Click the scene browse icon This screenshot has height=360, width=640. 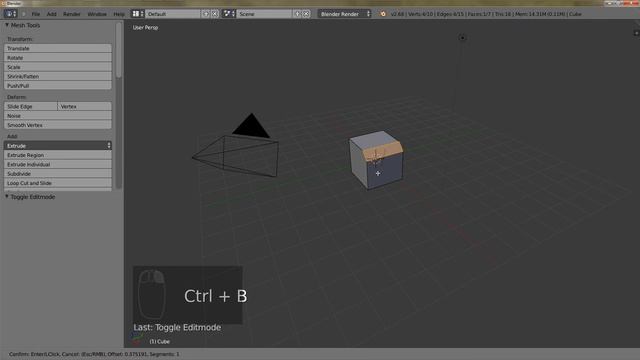(x=229, y=14)
